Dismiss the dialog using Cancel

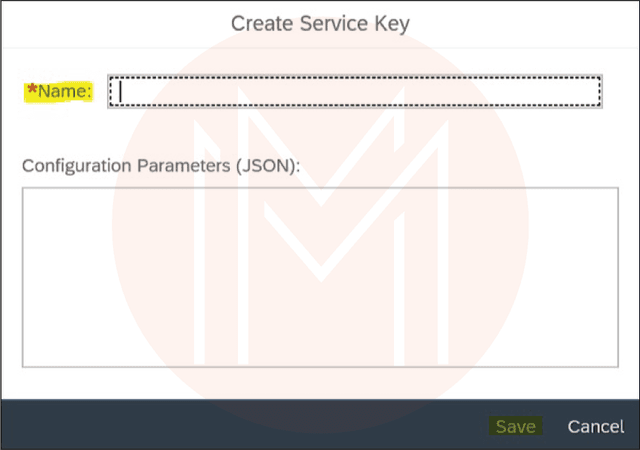(x=595, y=426)
